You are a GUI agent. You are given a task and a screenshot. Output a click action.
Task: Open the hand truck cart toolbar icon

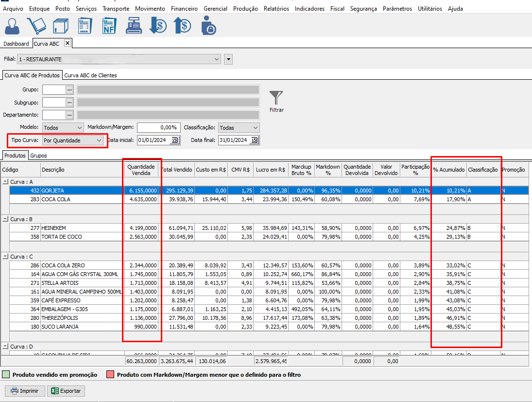pyautogui.click(x=36, y=26)
